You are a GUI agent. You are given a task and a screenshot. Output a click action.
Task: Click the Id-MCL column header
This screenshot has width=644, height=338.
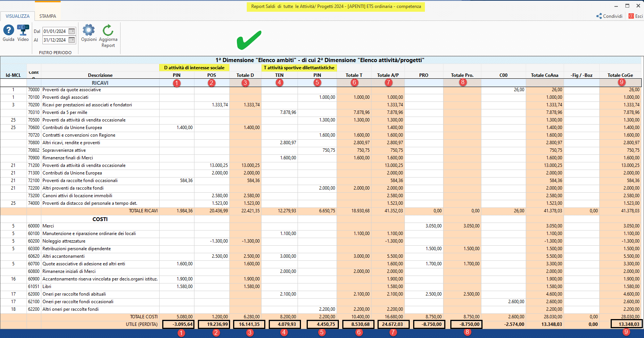point(13,75)
